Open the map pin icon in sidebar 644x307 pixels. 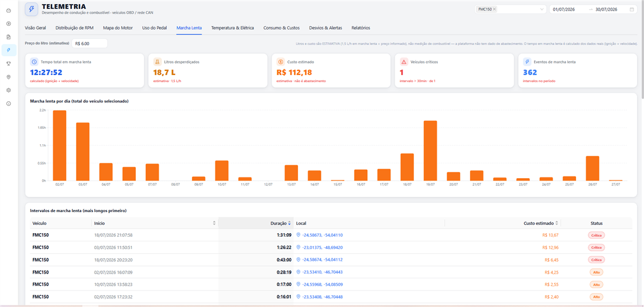click(x=9, y=77)
